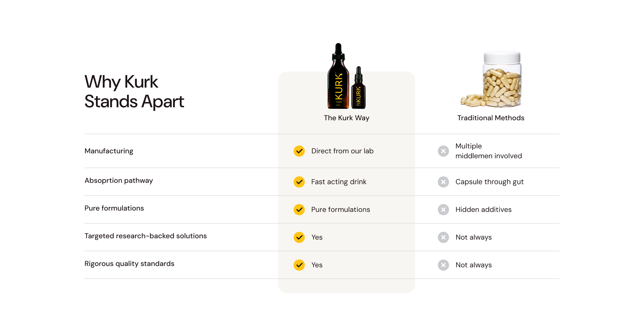Click the capsule jar image

coord(491,79)
